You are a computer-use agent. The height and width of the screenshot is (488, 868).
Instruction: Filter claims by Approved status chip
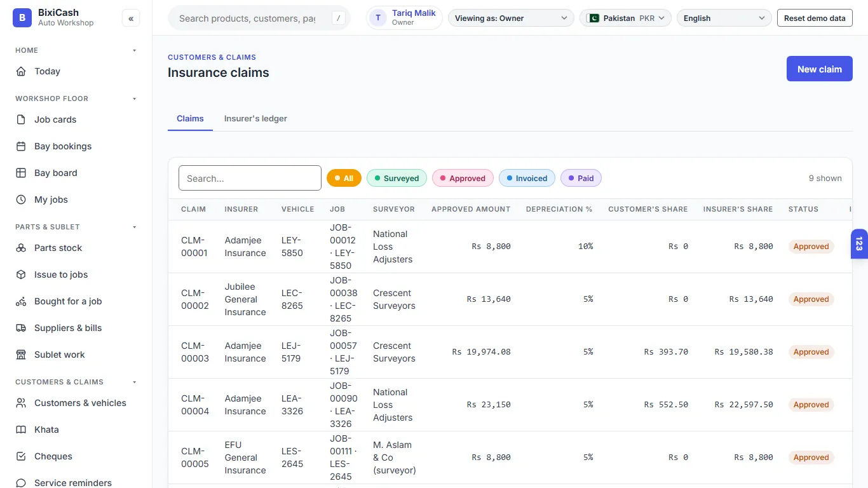pos(463,179)
